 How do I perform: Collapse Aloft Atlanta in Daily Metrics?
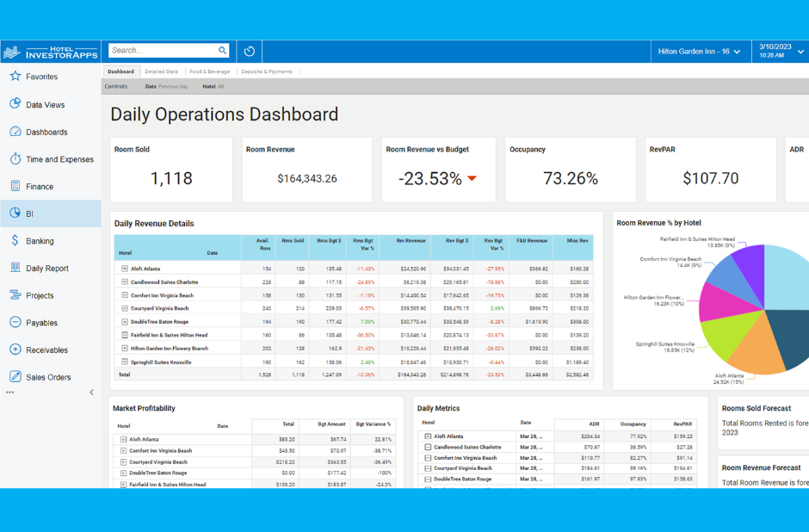428,436
